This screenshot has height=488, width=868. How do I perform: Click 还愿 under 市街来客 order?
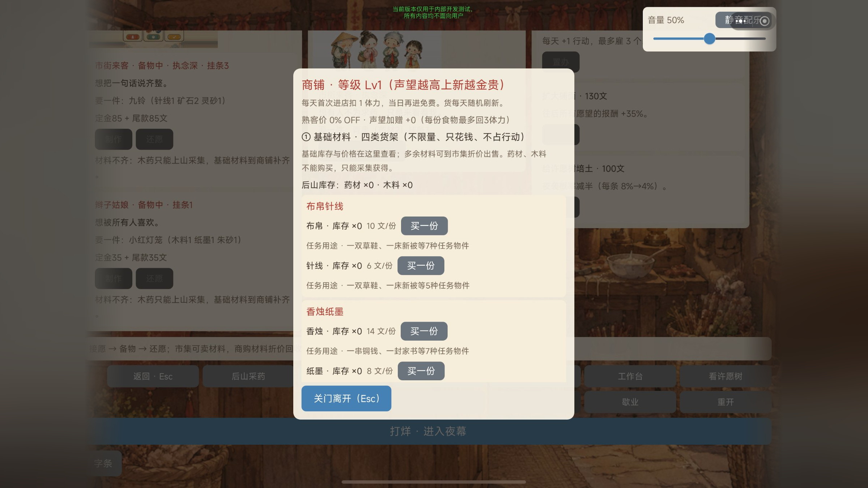[x=154, y=139]
